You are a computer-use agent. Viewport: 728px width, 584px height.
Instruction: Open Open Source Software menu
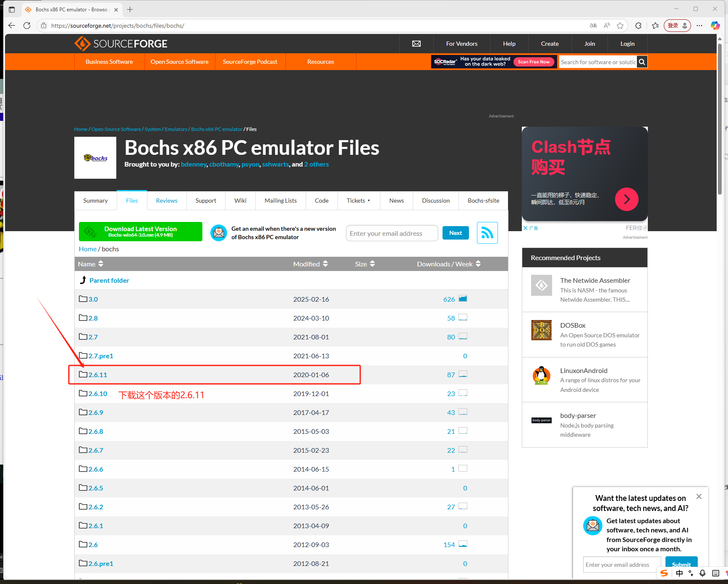[x=180, y=62]
